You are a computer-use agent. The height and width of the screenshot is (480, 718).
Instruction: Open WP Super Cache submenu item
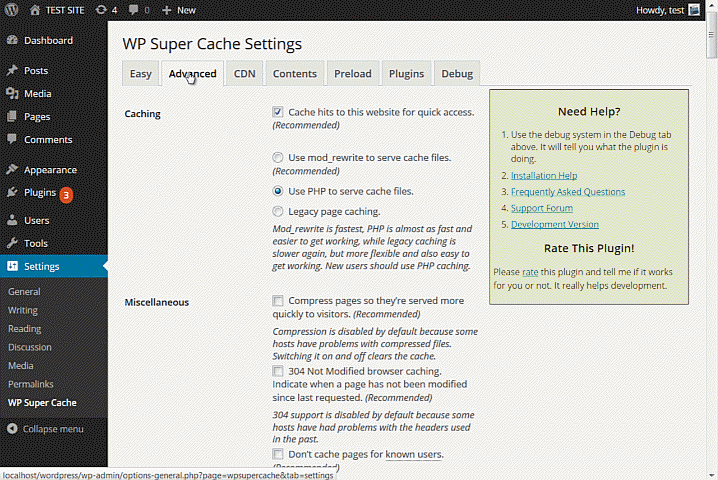coord(42,403)
